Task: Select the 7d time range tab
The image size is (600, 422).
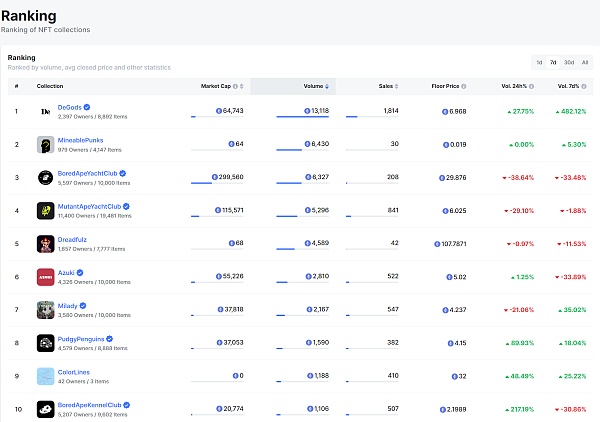Action: tap(554, 62)
